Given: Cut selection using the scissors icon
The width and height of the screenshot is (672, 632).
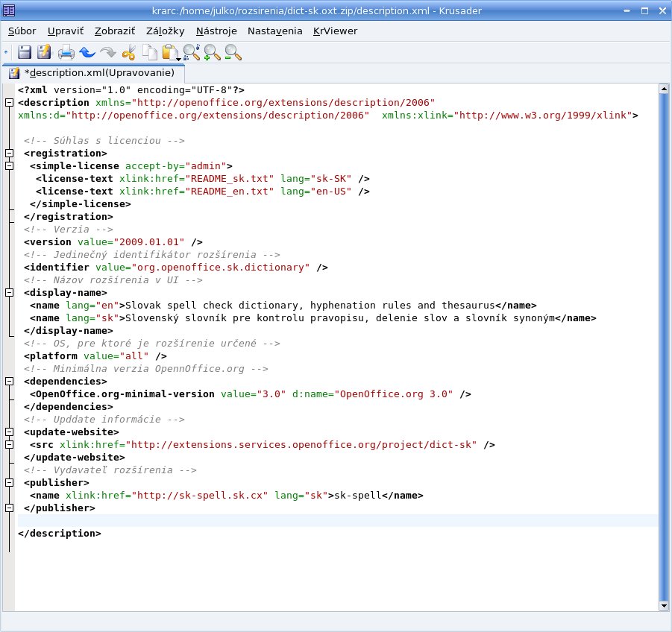Looking at the screenshot, I should click(128, 52).
